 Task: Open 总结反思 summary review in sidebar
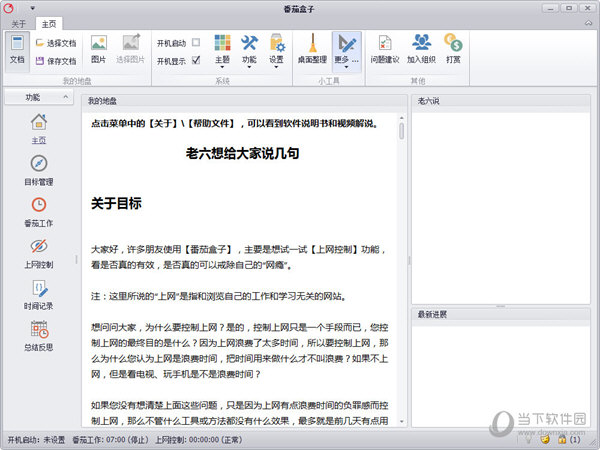tap(39, 336)
